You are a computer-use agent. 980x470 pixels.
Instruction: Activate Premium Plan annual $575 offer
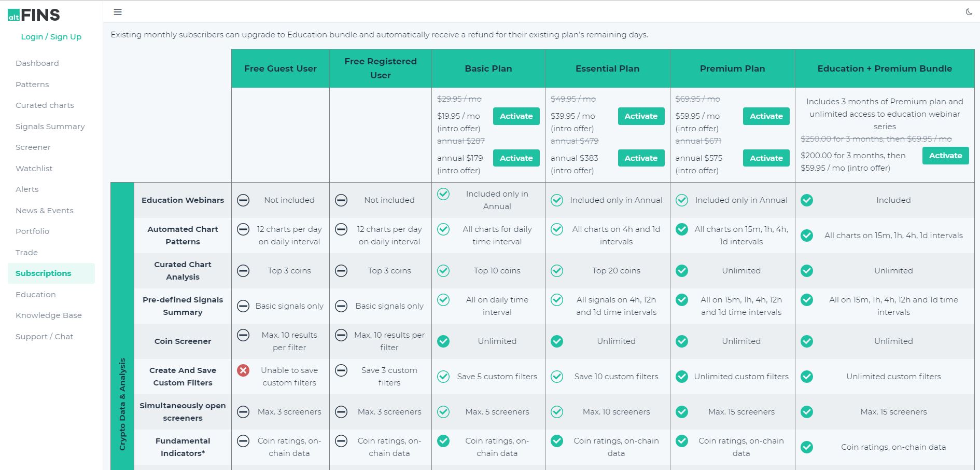[766, 158]
